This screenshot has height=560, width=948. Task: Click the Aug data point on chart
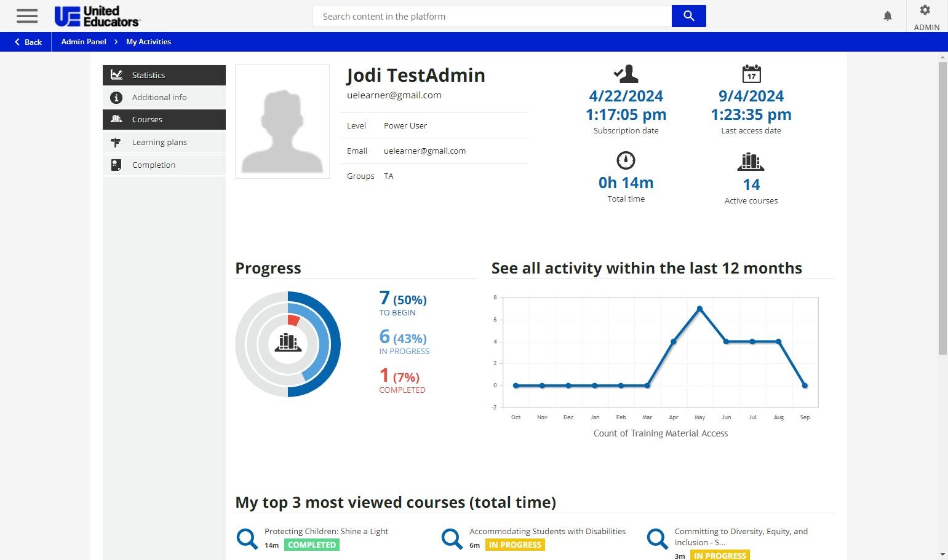tap(779, 342)
